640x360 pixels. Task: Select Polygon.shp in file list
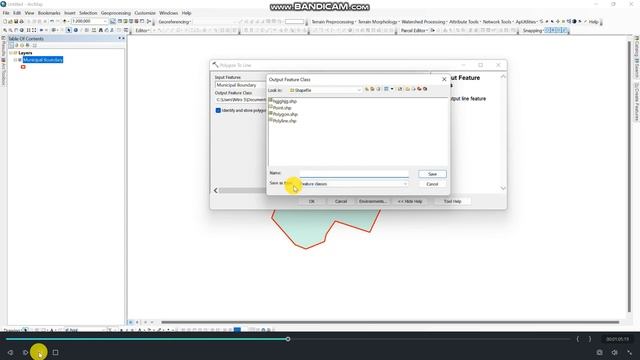[285, 114]
